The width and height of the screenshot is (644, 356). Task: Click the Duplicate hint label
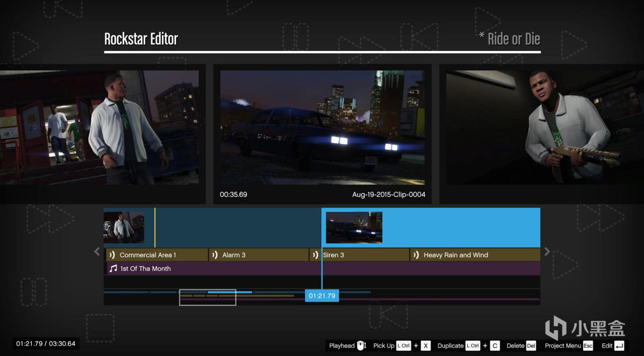(x=450, y=346)
